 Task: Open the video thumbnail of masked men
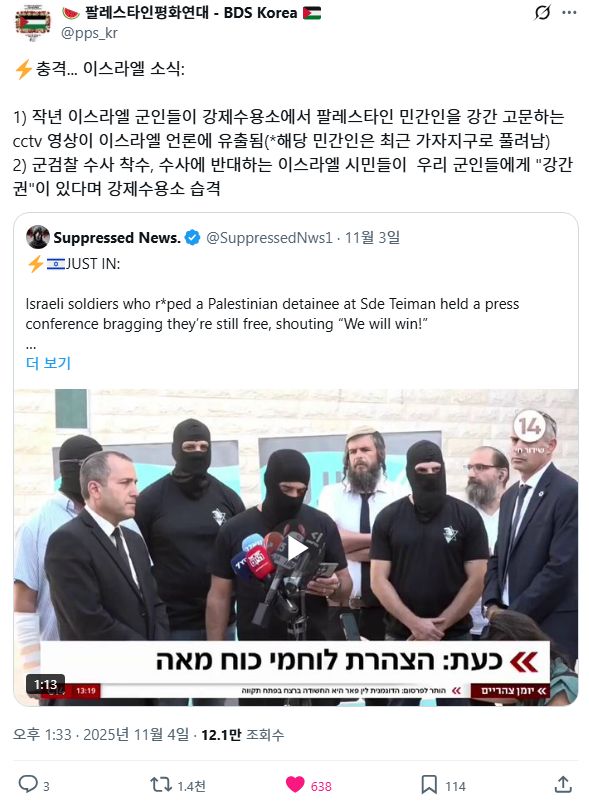[x=296, y=547]
